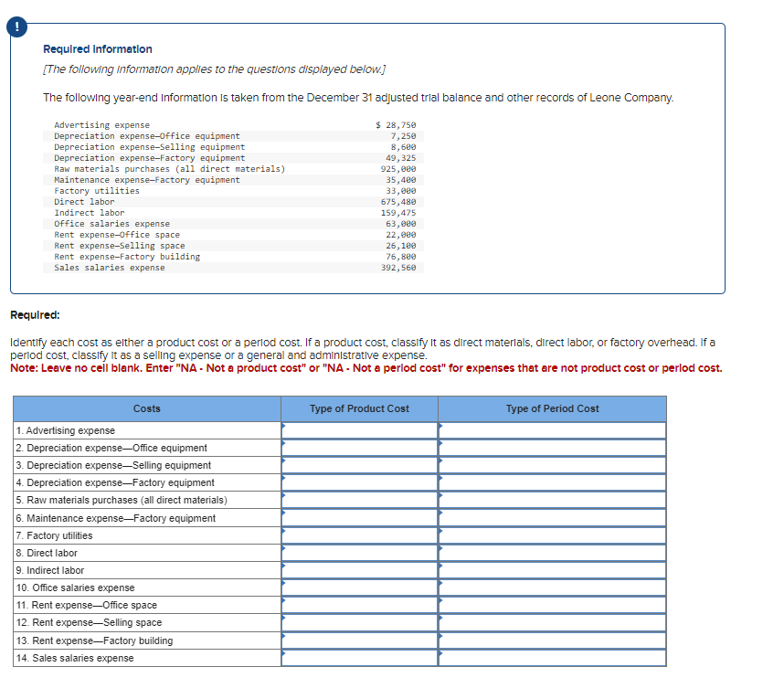This screenshot has height=688, width=784.
Task: Click the 675,480 direct labor amount
Action: [398, 202]
